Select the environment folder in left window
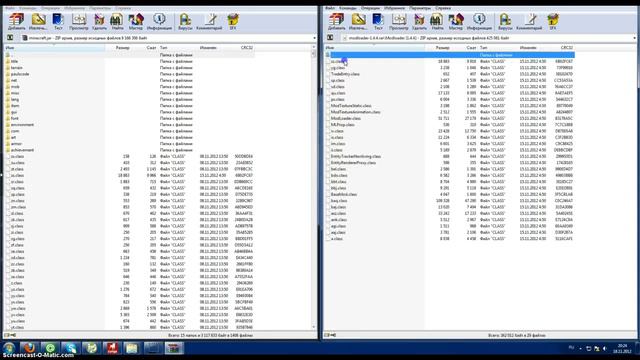 click(22, 124)
